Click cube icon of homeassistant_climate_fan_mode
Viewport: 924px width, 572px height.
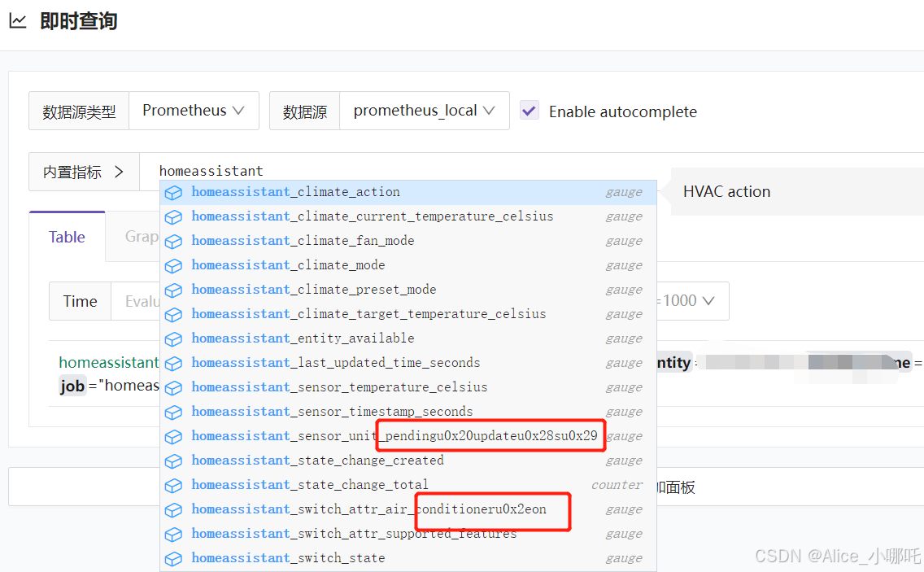(173, 242)
